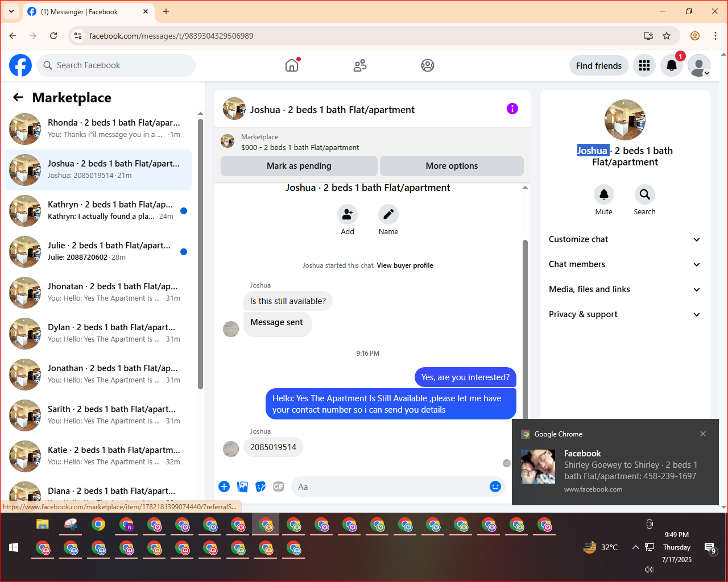Screen dimensions: 728x582
Task: Click the Facebook logo icon
Action: coord(20,65)
